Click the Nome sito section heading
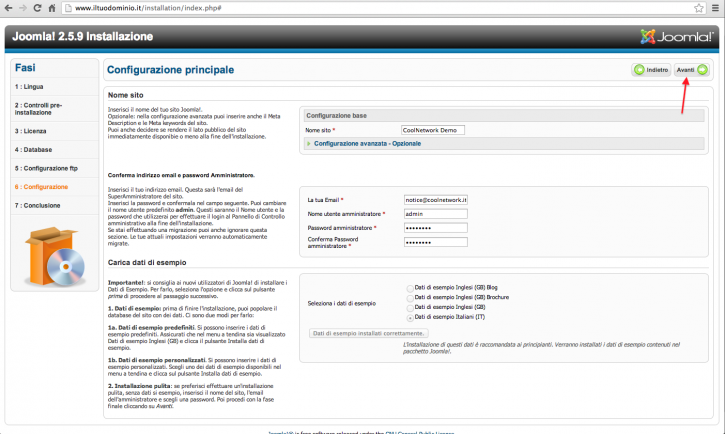 pos(126,95)
